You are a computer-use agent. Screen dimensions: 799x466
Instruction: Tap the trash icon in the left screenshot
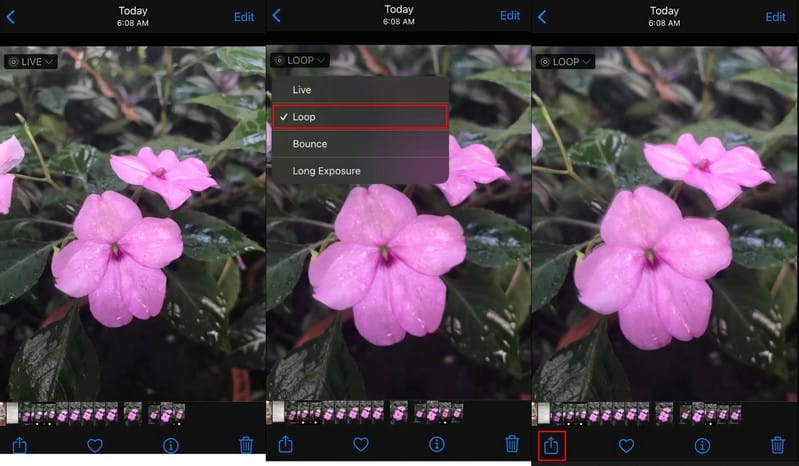246,445
